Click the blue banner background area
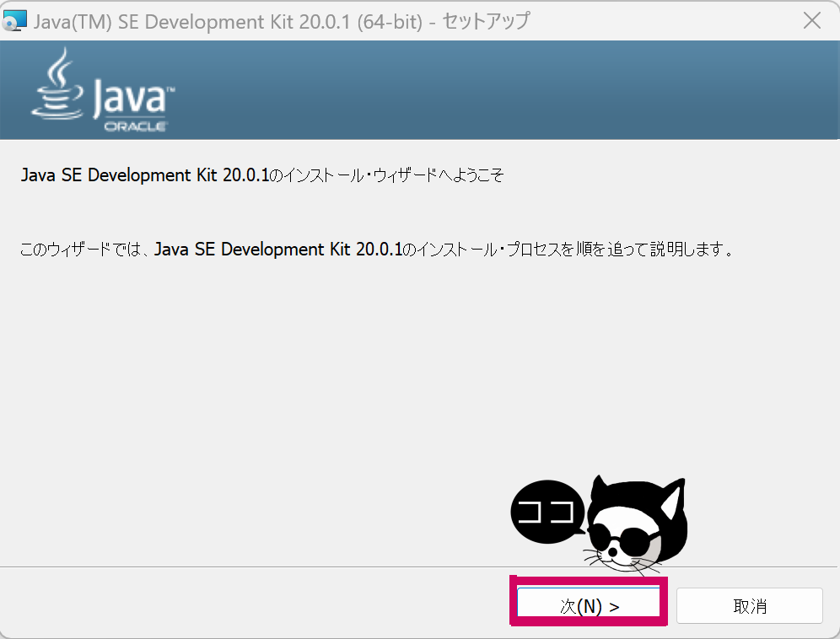Screen dimensions: 840x639 coord(506,89)
